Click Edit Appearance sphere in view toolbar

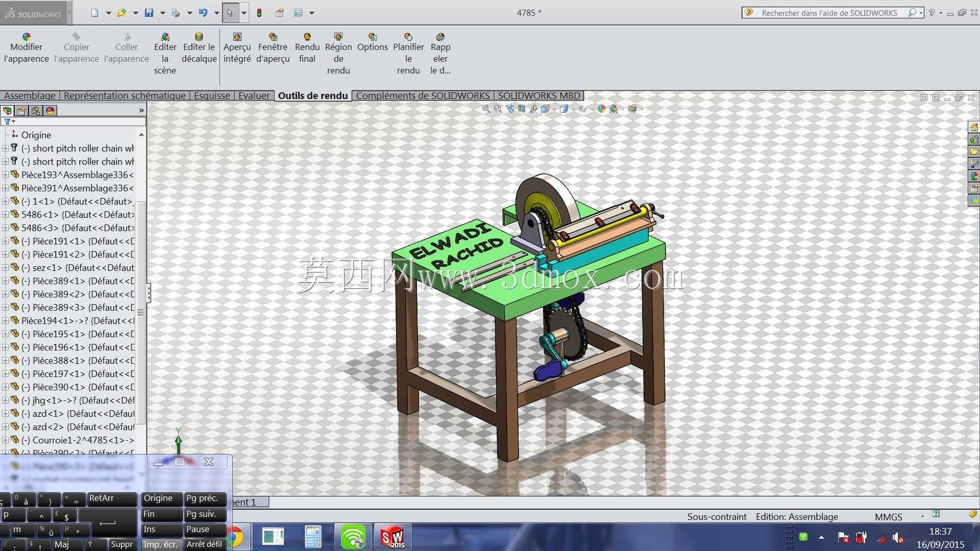(x=601, y=109)
